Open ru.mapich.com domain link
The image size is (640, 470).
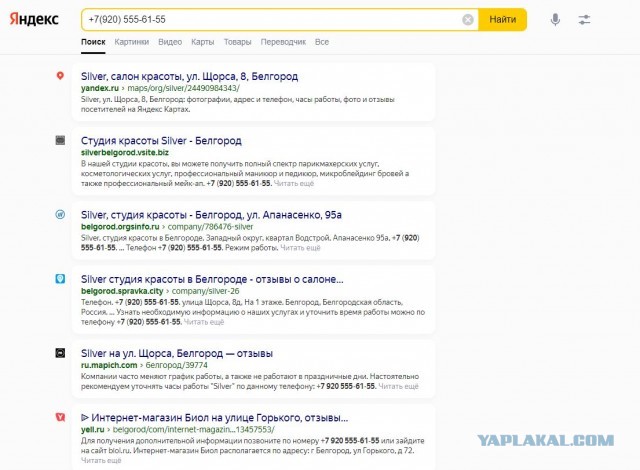pos(109,365)
